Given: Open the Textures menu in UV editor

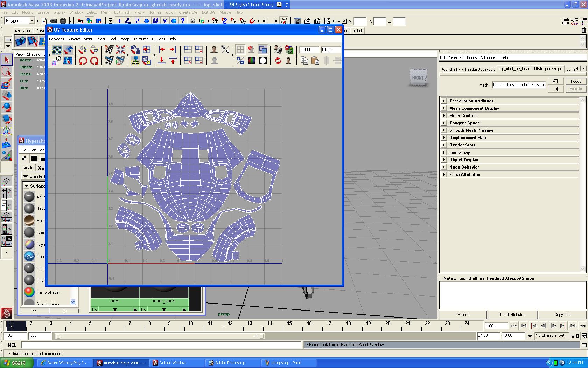Looking at the screenshot, I should click(x=141, y=39).
